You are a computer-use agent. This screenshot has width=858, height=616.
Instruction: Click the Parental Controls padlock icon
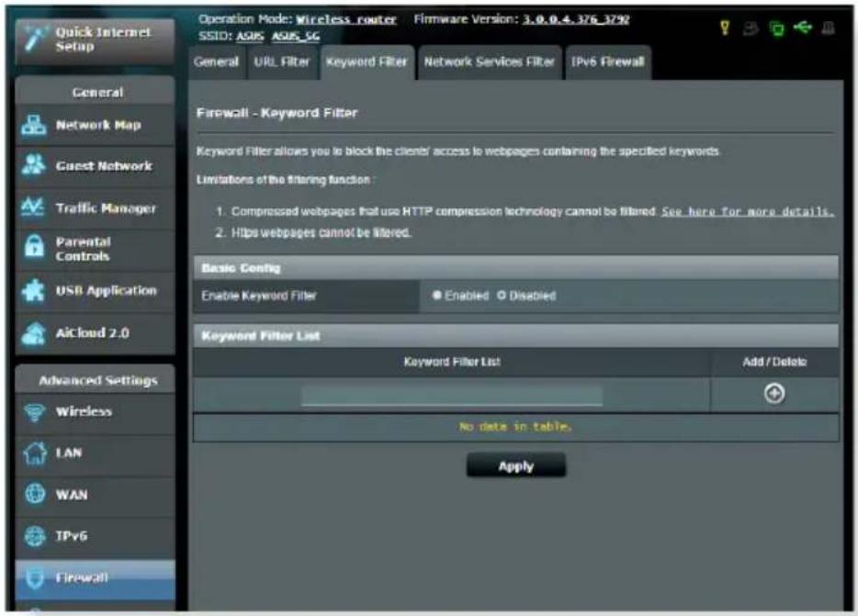click(34, 247)
